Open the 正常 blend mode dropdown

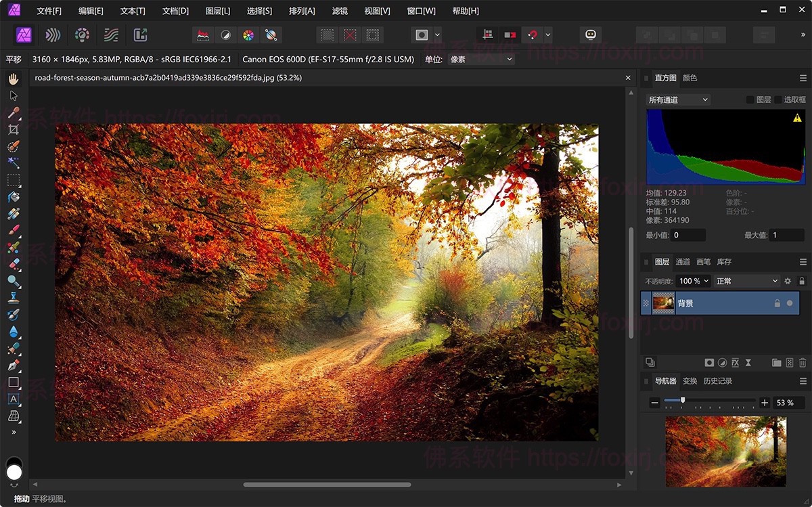[x=746, y=280]
